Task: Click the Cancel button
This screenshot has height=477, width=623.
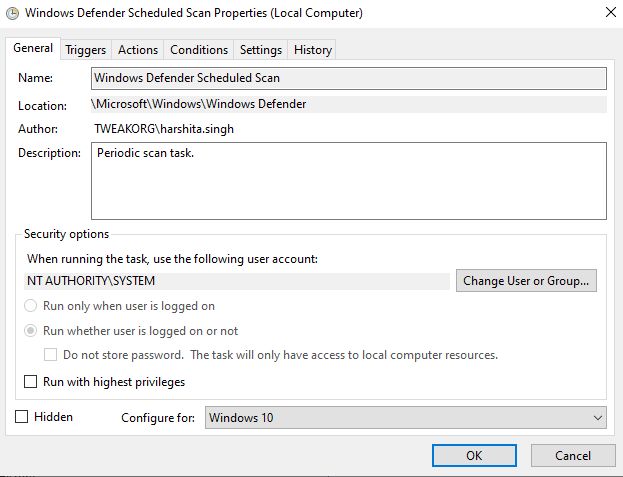Action: pos(572,456)
